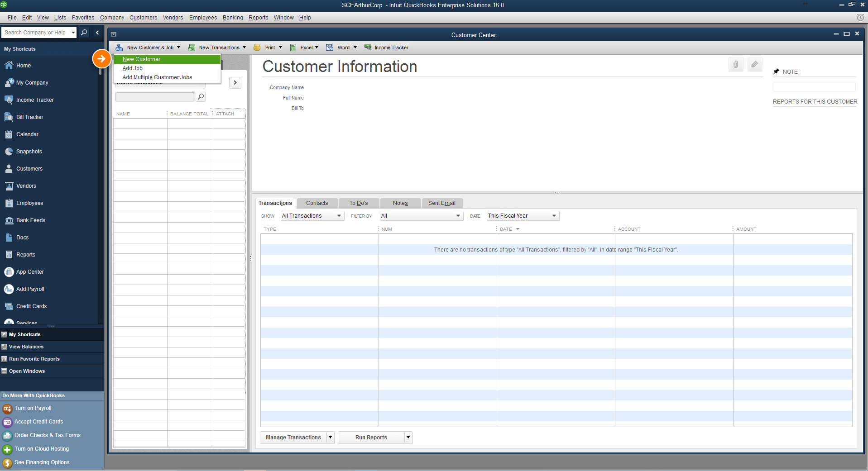Open the Search Company or Help dropdown arrow
This screenshot has width=868, height=471.
73,33
